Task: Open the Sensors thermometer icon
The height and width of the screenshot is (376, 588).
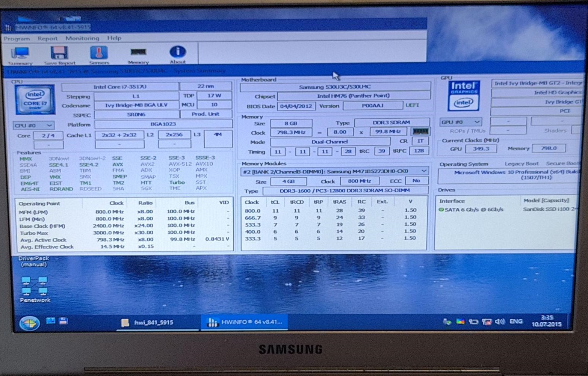Action: tap(99, 55)
